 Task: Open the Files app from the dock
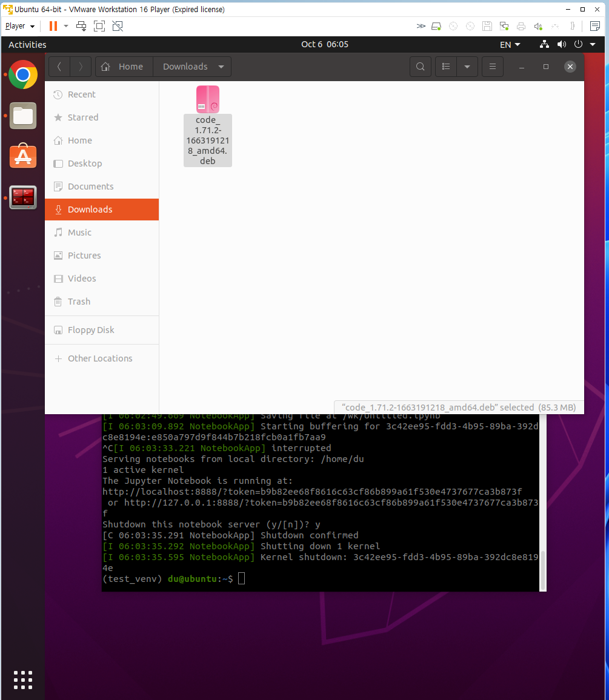pos(23,116)
